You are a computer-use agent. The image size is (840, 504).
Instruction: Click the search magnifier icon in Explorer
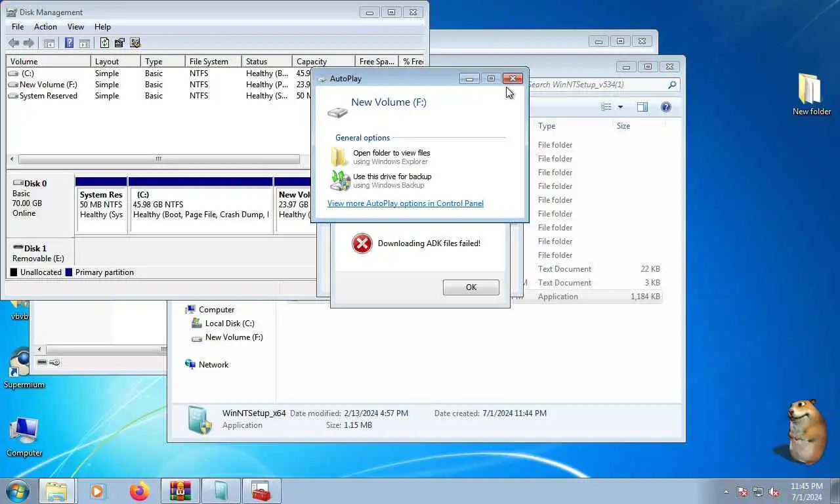point(672,85)
